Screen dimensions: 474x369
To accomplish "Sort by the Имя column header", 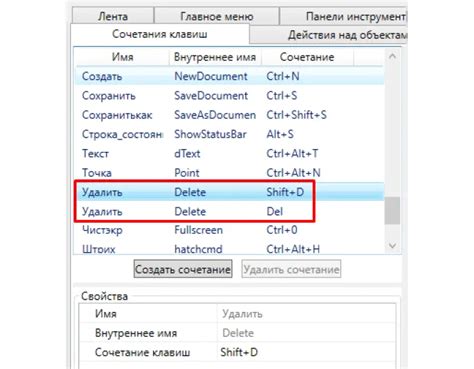I will click(x=122, y=57).
